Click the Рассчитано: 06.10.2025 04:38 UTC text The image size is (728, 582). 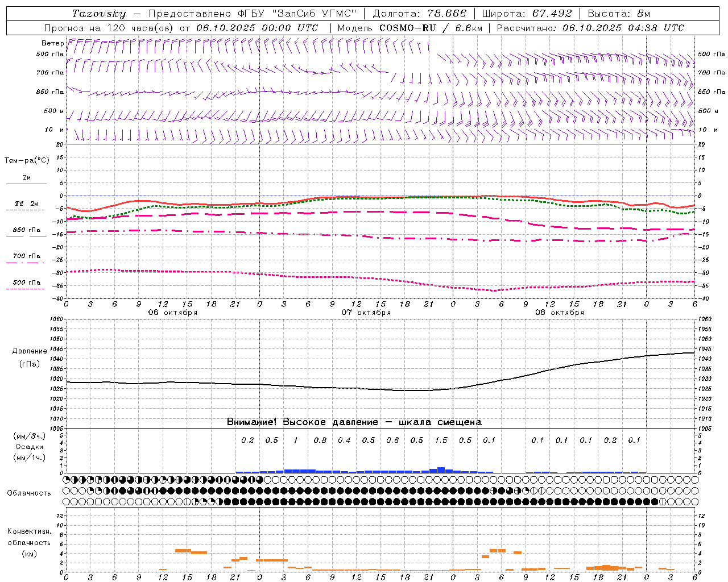coord(590,28)
